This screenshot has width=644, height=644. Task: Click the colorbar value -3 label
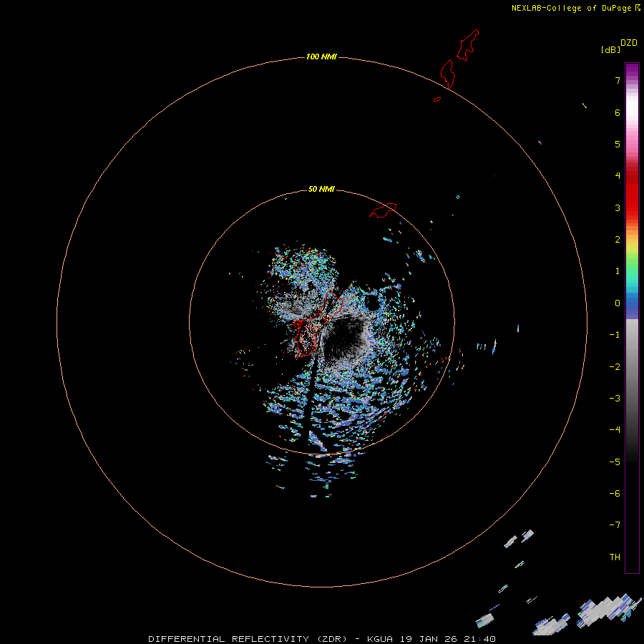615,399
